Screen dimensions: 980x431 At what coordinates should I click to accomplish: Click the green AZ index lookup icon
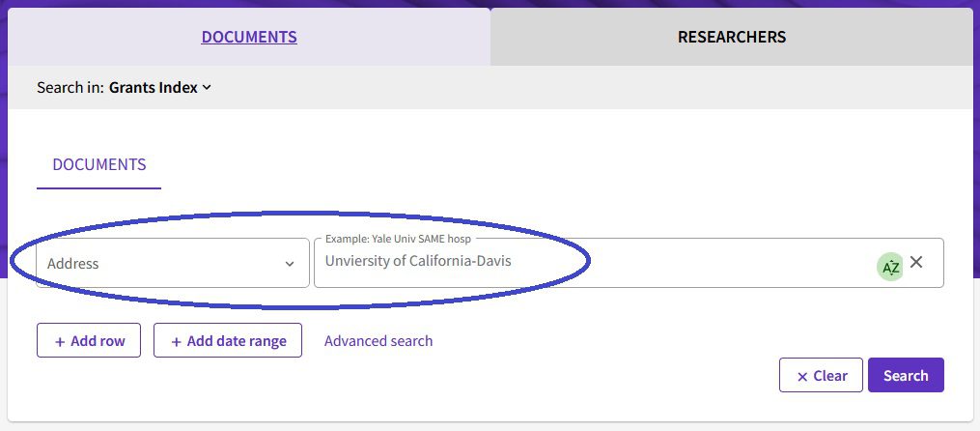pyautogui.click(x=890, y=267)
